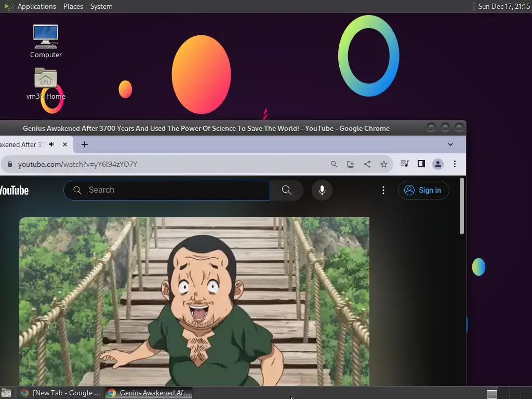532x399 pixels.
Task: Open the media controls icon in toolbar
Action: [x=404, y=164]
